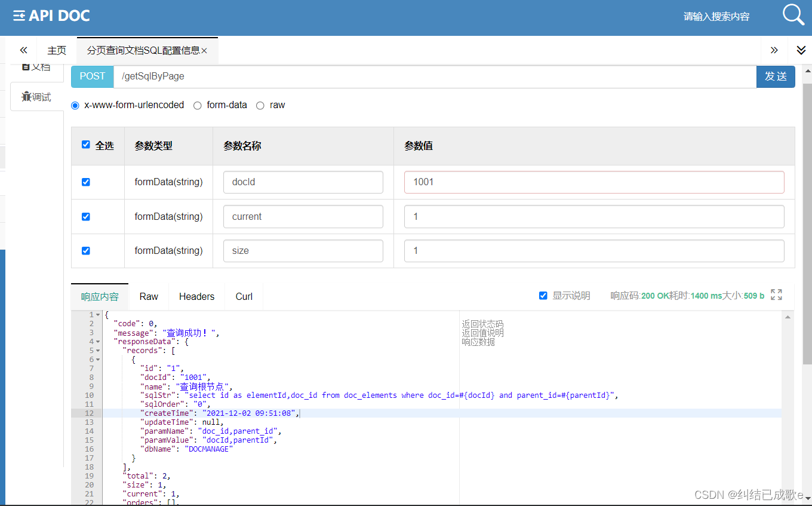Select x-www-form-urlencoded radio option
Image resolution: width=812 pixels, height=506 pixels.
tap(75, 105)
